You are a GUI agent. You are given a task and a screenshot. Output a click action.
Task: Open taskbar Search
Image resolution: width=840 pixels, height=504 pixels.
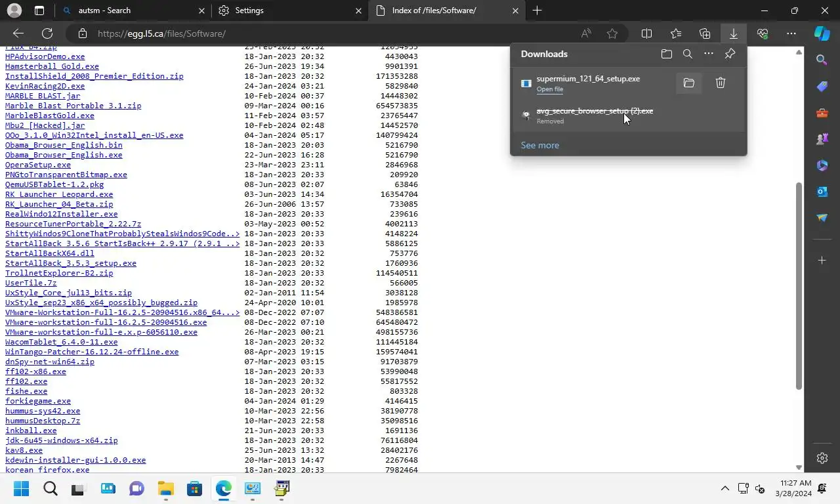50,488
